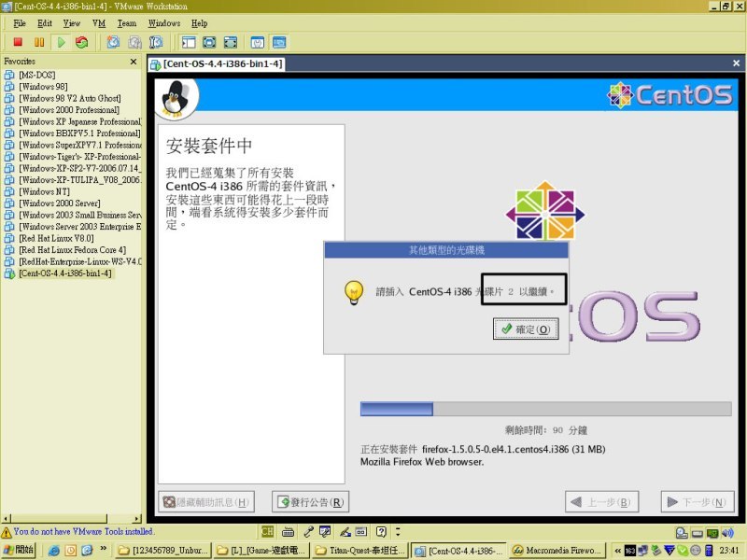Select [Windows 98 V2 Auto Ghost] favorite

pos(70,98)
